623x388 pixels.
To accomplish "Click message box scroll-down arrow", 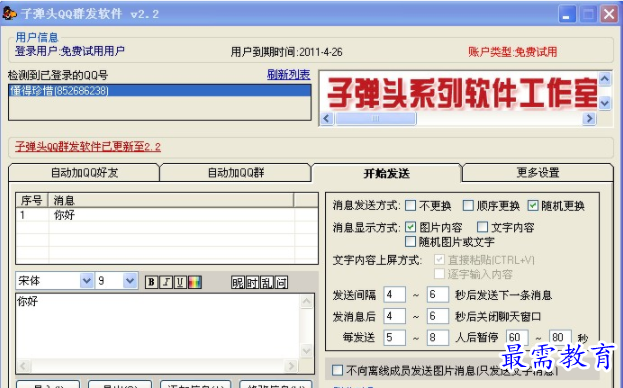I will pyautogui.click(x=306, y=351).
